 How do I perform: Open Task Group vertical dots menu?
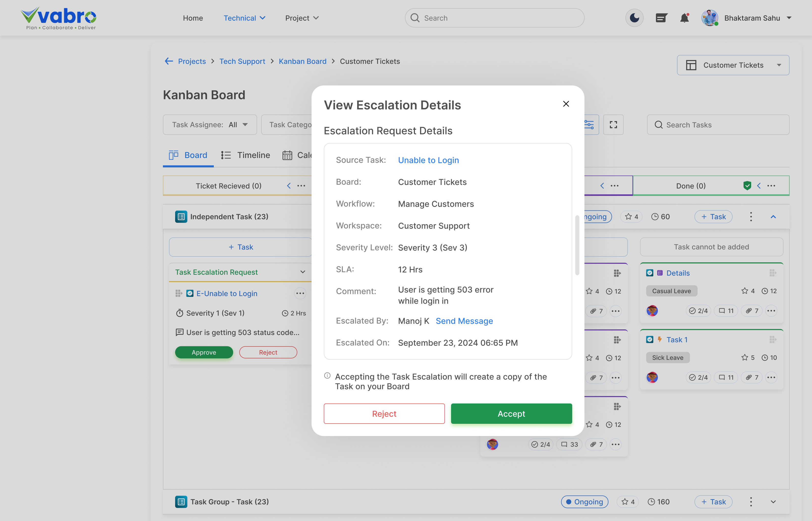(751, 502)
